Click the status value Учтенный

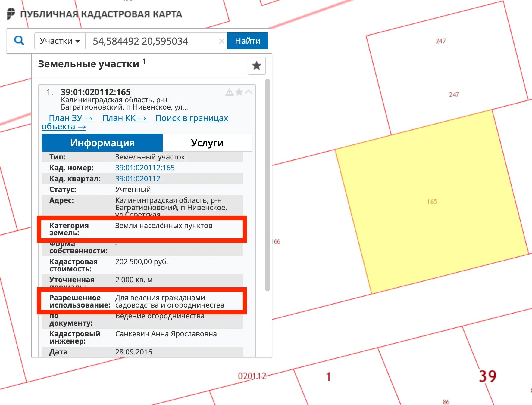pos(133,189)
